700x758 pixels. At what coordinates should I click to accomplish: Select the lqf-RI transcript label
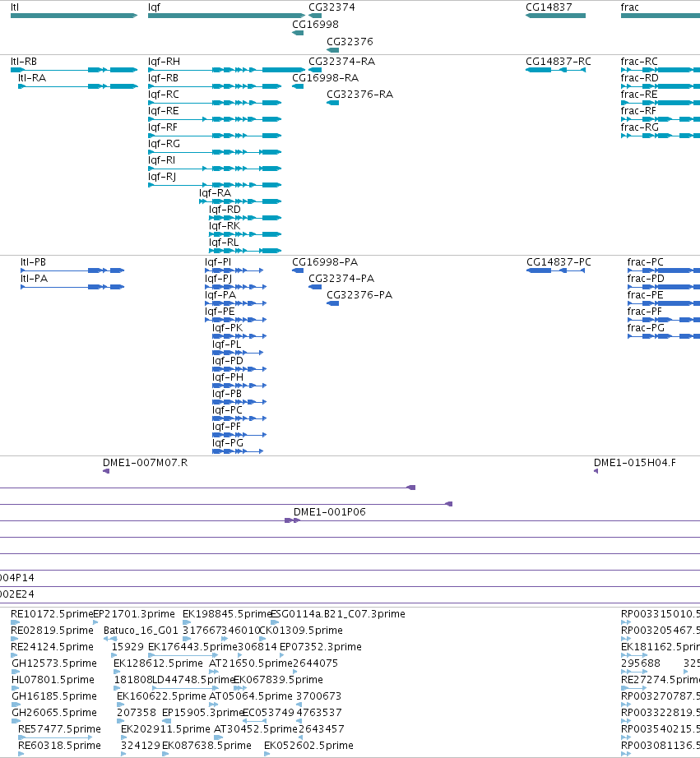161,160
